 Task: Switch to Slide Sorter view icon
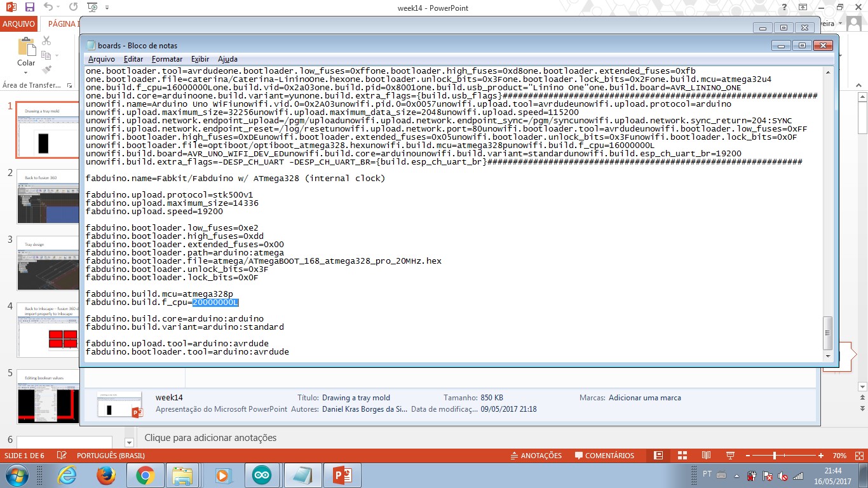click(682, 456)
